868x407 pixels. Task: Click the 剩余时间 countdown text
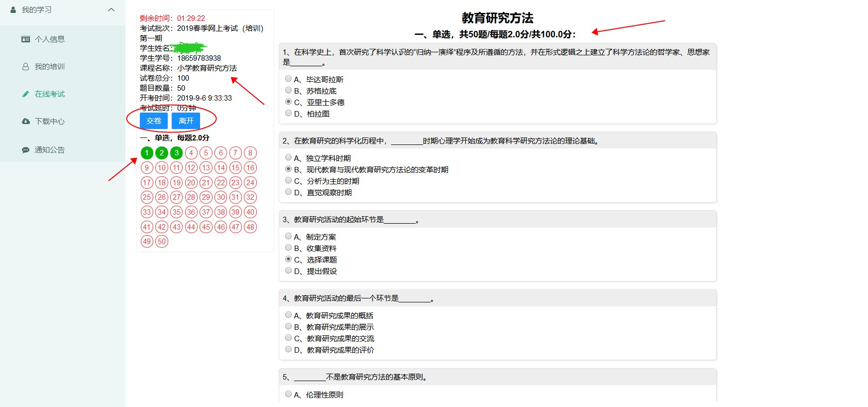point(172,18)
